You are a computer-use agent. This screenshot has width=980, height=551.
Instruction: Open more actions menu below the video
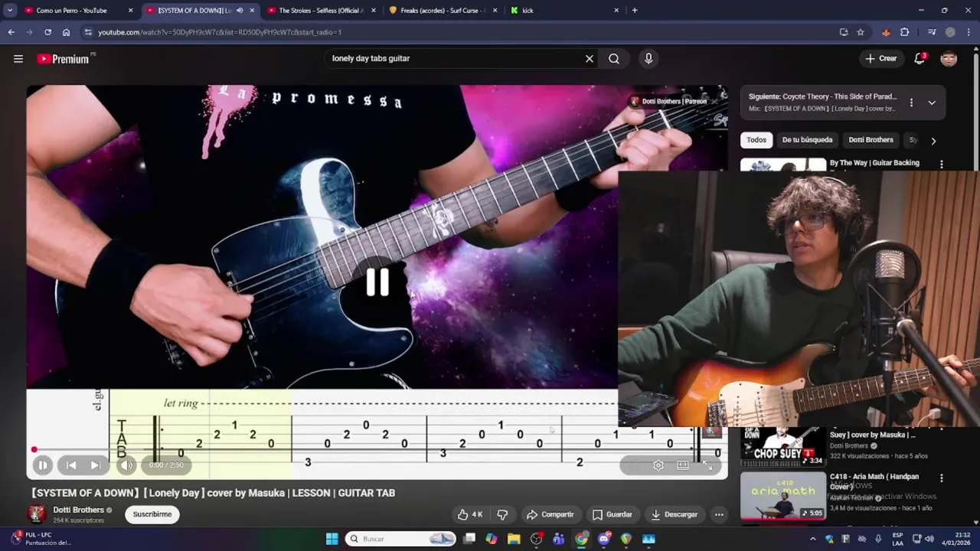pyautogui.click(x=719, y=514)
